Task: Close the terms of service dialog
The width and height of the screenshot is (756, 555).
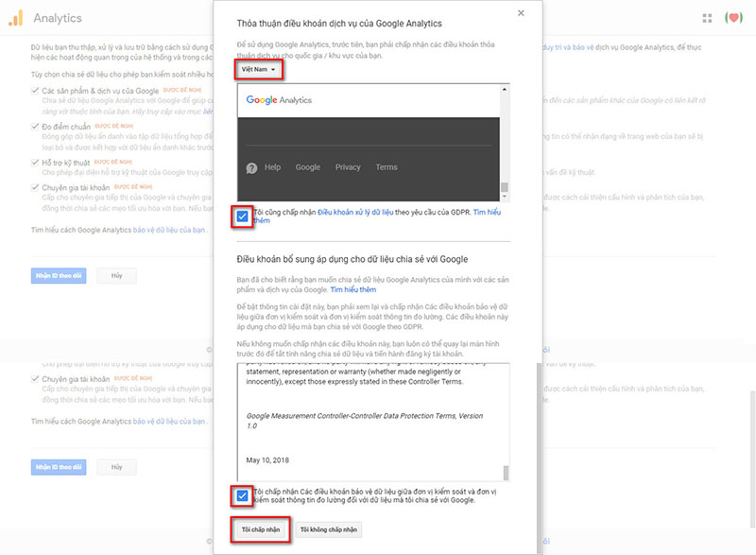Action: [x=521, y=13]
